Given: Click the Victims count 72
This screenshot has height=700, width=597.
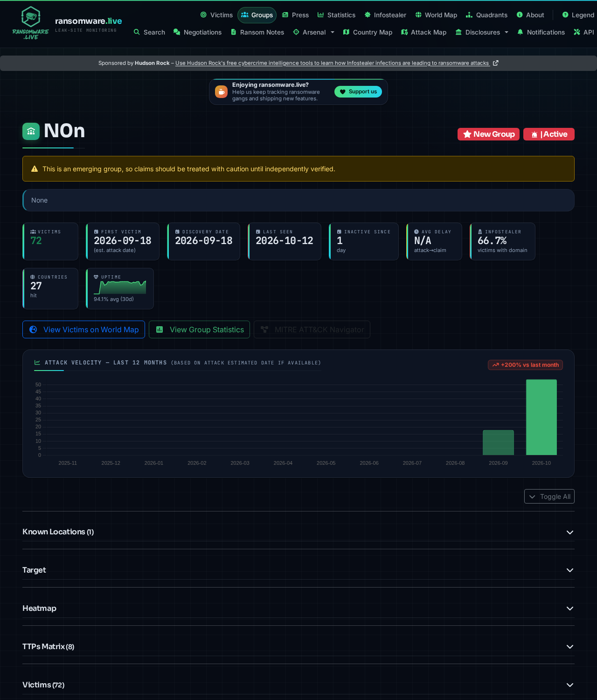Looking at the screenshot, I should tap(36, 241).
